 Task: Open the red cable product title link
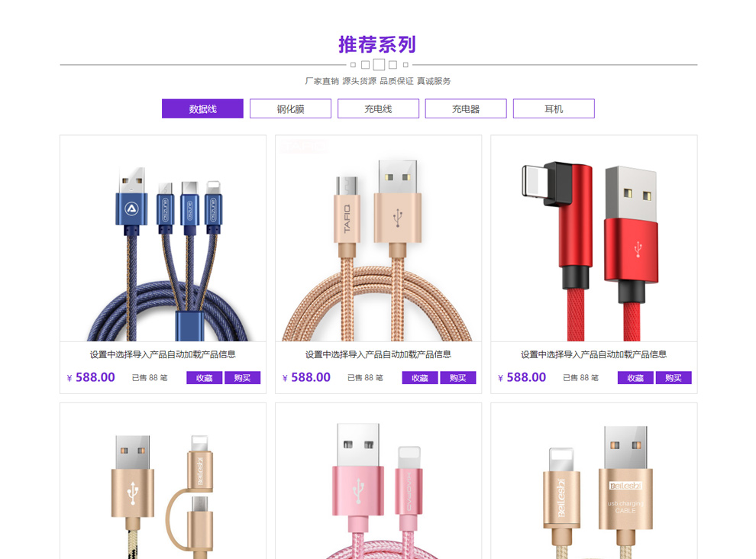coord(593,354)
